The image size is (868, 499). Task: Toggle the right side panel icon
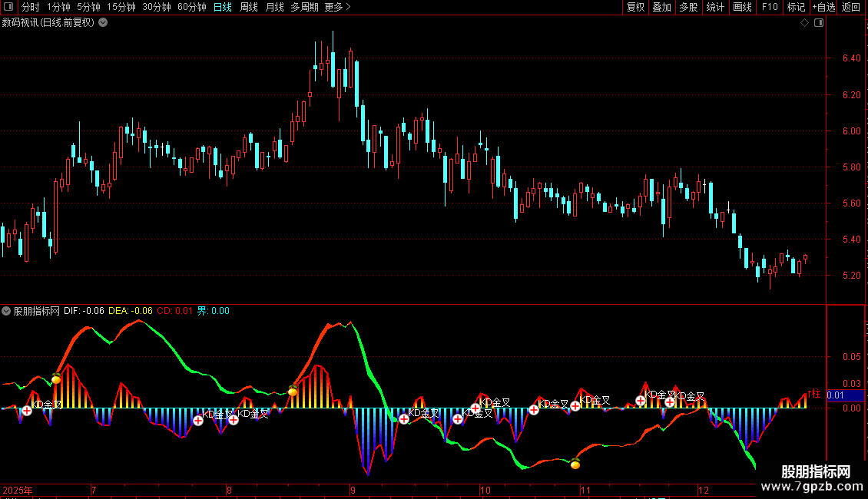[819, 23]
